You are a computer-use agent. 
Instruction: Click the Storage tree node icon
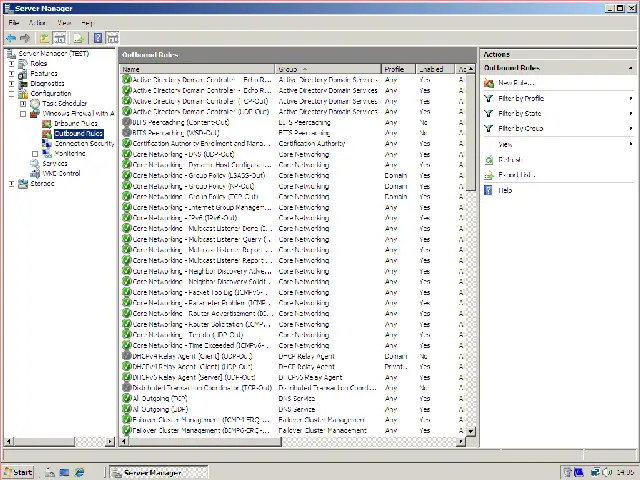(23, 184)
